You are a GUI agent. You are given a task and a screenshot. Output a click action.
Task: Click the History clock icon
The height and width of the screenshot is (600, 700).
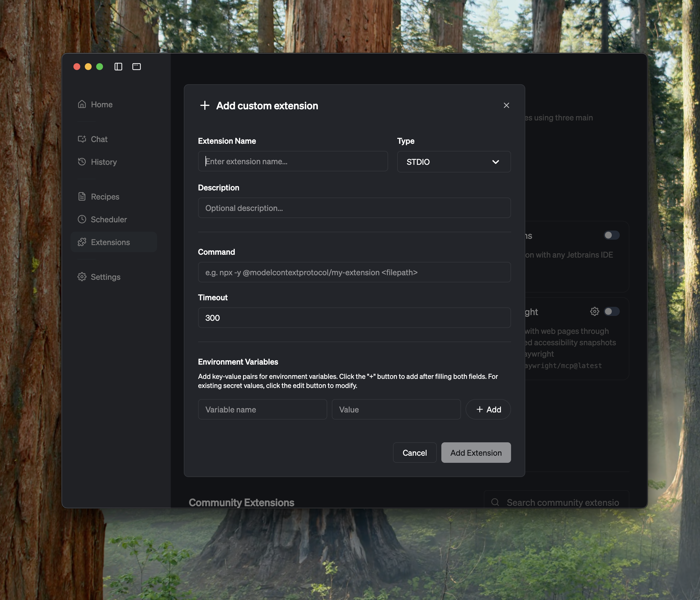pyautogui.click(x=82, y=162)
